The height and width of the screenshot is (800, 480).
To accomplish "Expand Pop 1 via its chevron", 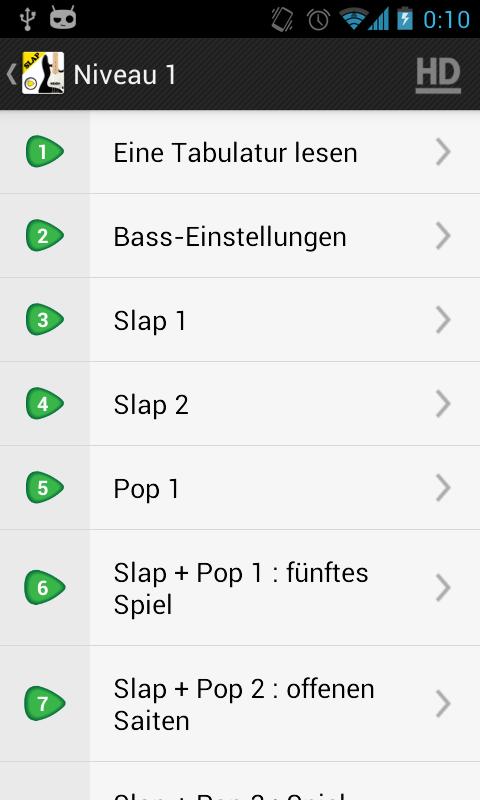I will (x=444, y=488).
